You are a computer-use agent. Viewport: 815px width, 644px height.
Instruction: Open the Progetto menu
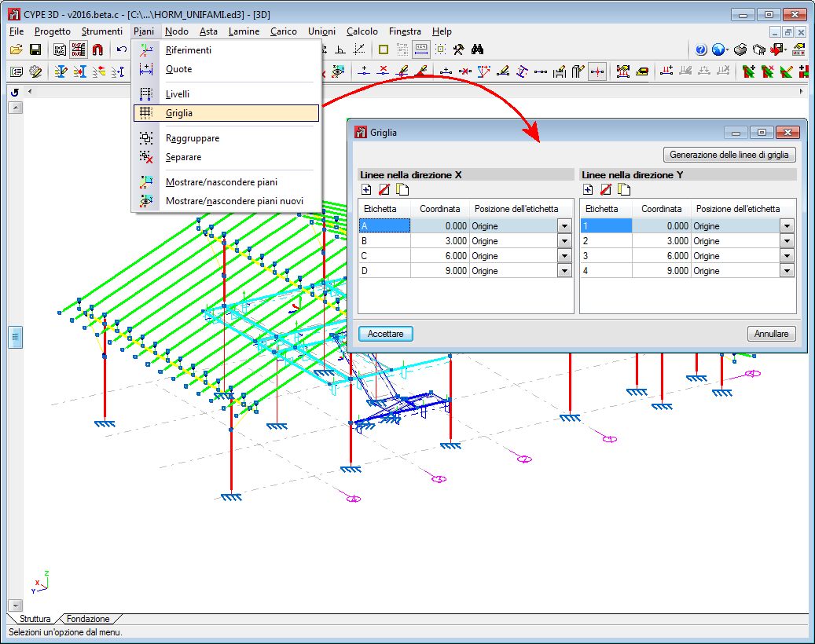(53, 31)
